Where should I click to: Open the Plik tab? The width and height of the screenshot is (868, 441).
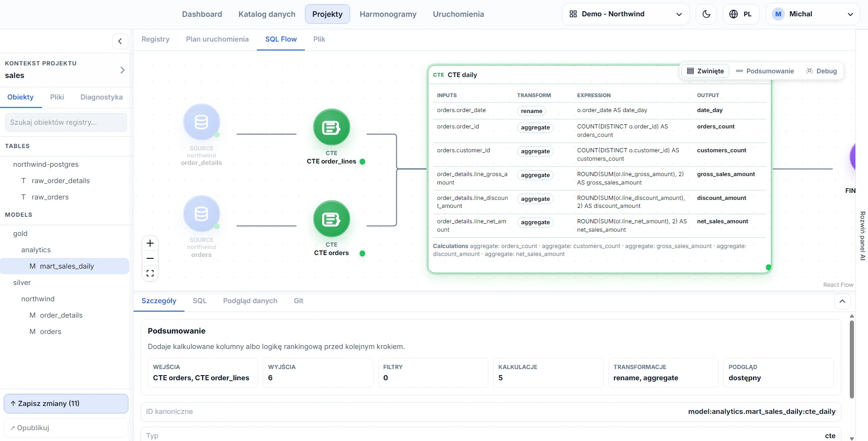(319, 39)
